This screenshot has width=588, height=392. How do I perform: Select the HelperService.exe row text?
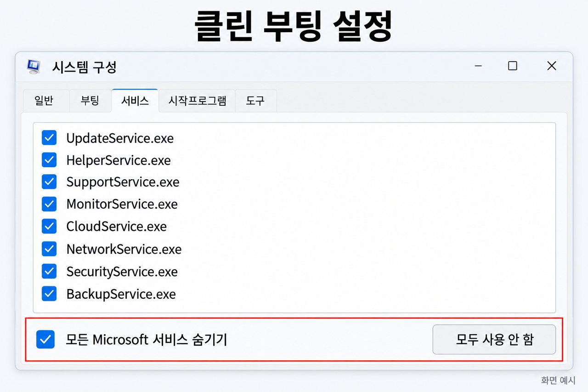[119, 160]
